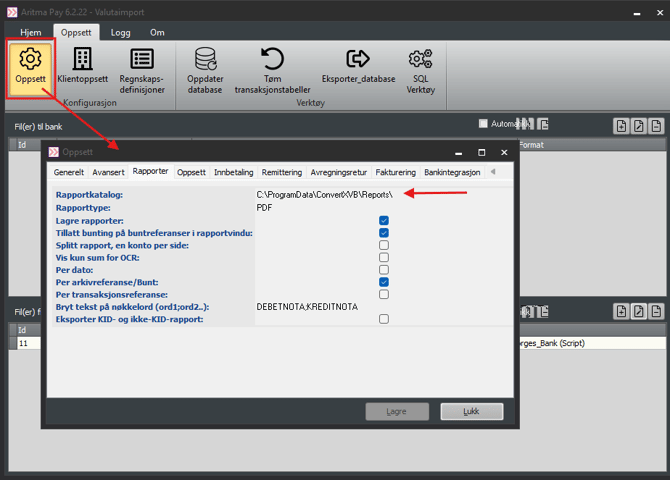Open Regnskapsdefinisjoner list icon
Image resolution: width=670 pixels, height=480 pixels.
[142, 68]
